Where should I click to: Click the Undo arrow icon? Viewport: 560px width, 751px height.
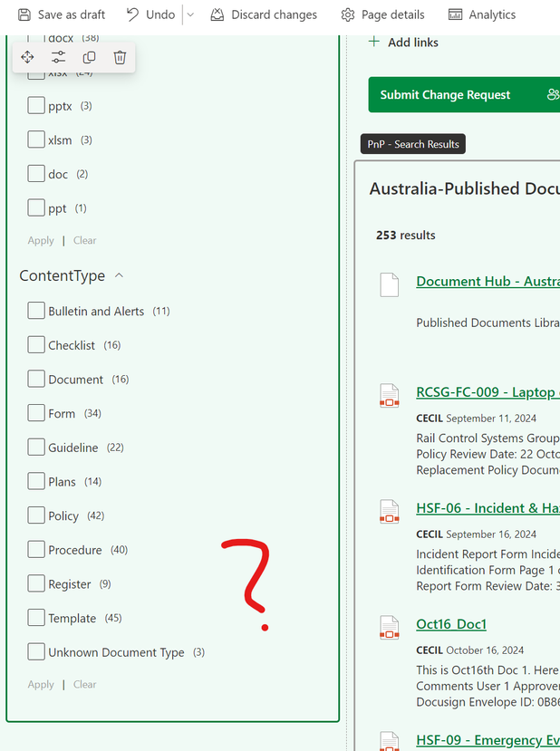[x=132, y=14]
